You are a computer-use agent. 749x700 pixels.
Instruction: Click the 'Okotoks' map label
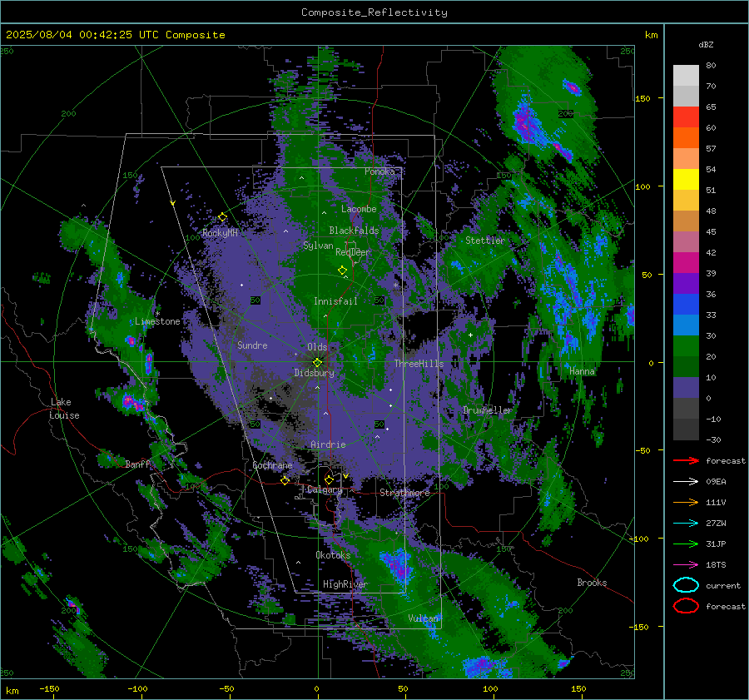pyautogui.click(x=333, y=555)
